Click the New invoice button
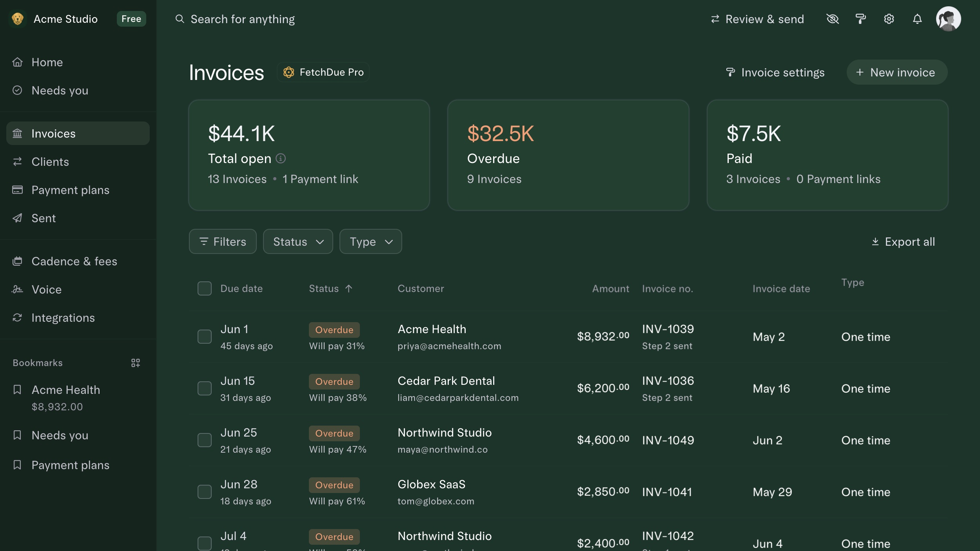The height and width of the screenshot is (551, 980). 897,72
